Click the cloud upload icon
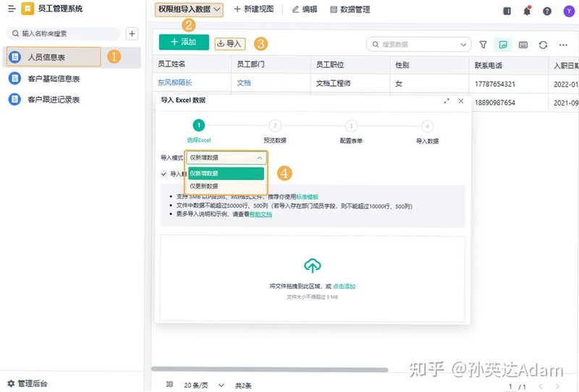This screenshot has height=392, width=579. (313, 265)
